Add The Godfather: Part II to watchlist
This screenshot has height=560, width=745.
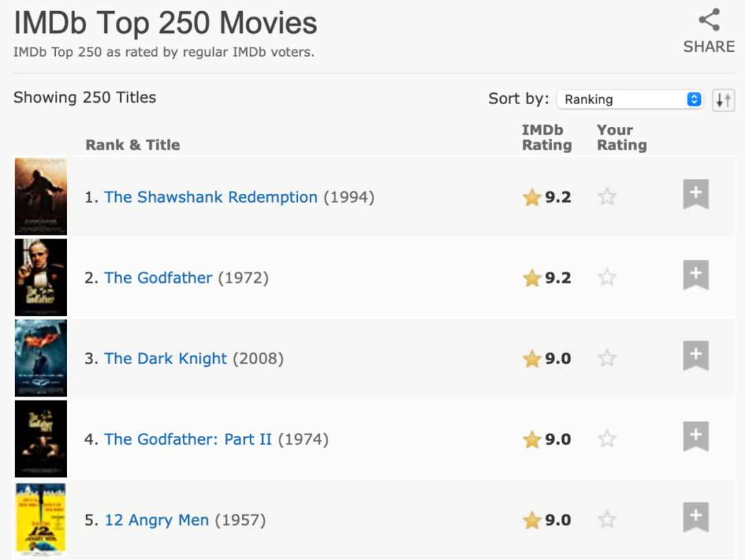695,437
